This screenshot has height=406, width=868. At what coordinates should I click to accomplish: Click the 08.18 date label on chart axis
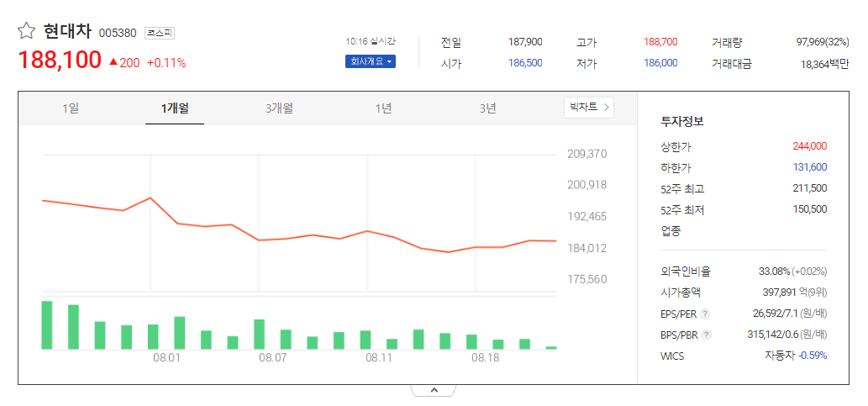pyautogui.click(x=486, y=358)
